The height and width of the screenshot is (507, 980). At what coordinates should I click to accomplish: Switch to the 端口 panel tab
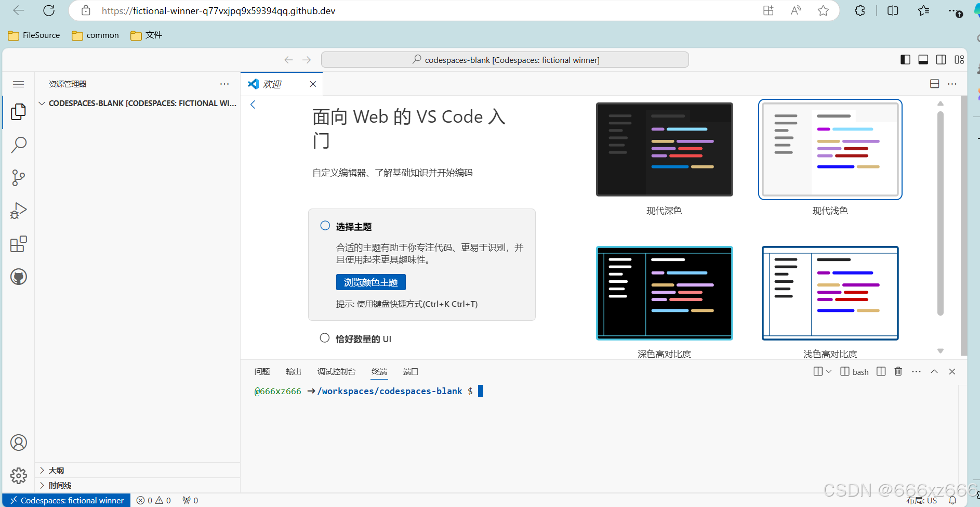coord(410,371)
